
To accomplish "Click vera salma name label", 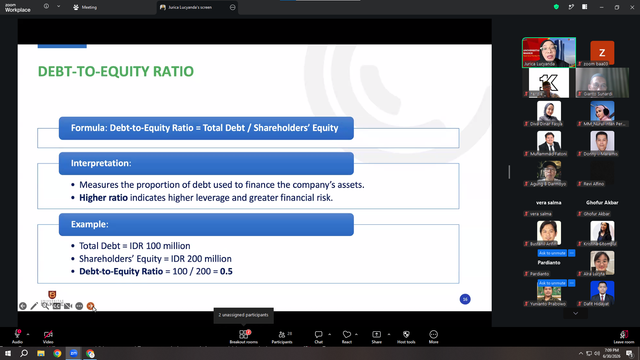I will 549,202.
